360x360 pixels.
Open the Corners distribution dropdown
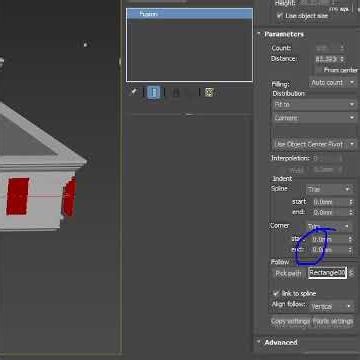coord(315,118)
